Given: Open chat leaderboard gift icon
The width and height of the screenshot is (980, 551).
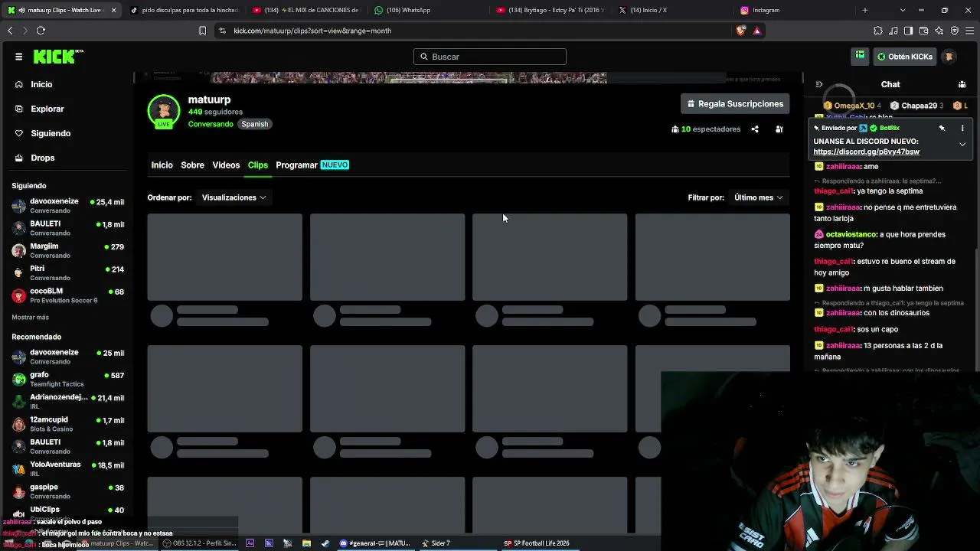Looking at the screenshot, I should point(962,84).
